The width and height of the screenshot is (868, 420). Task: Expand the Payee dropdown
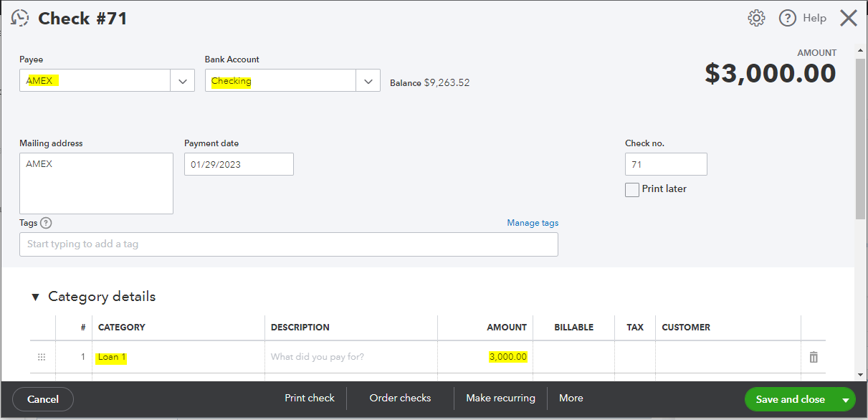pyautogui.click(x=182, y=81)
